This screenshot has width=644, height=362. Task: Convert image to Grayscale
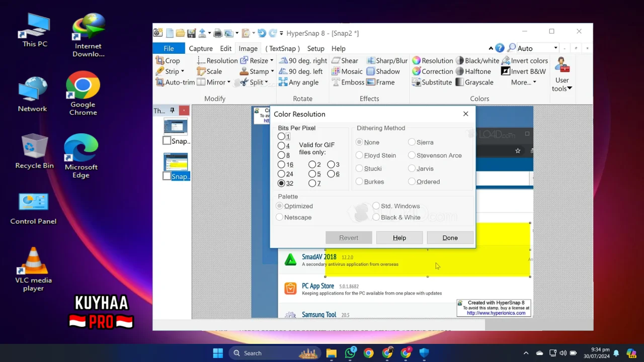[474, 82]
